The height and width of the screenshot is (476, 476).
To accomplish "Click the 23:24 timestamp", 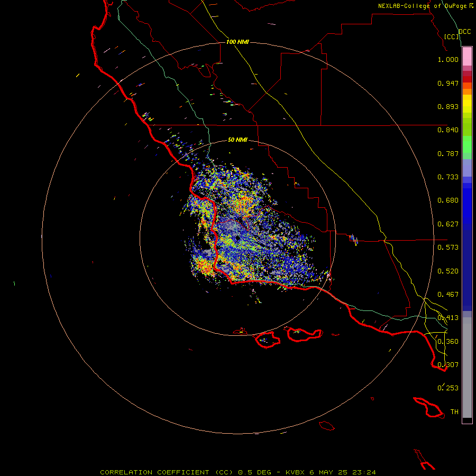I will click(x=364, y=472).
